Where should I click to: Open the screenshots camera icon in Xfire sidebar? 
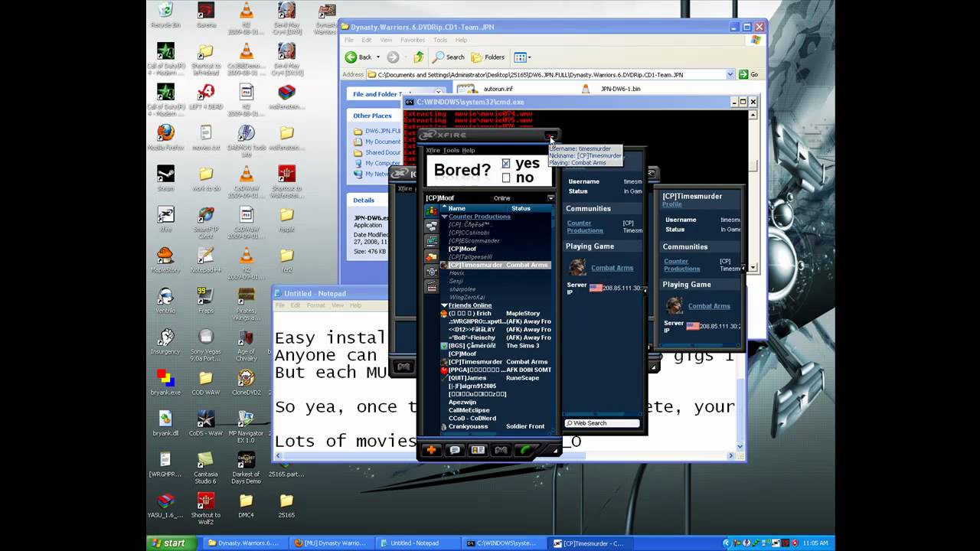pyautogui.click(x=432, y=272)
